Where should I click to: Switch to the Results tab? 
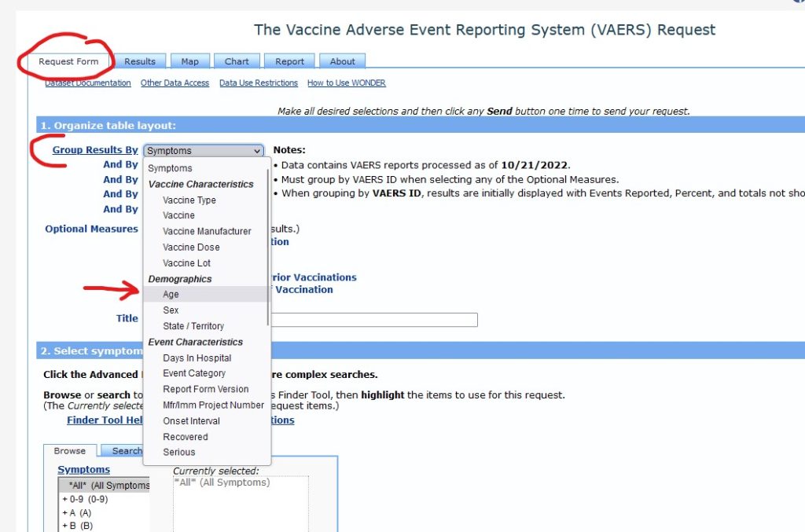pos(140,61)
